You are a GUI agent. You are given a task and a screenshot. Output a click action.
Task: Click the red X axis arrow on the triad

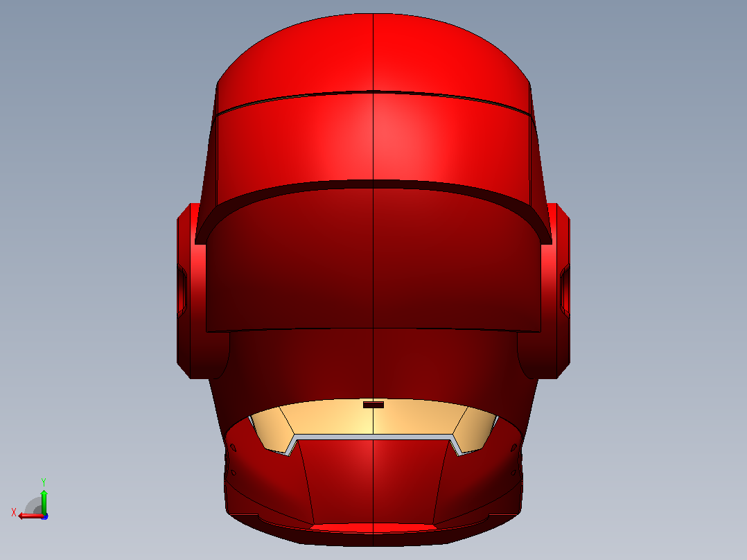[30, 516]
